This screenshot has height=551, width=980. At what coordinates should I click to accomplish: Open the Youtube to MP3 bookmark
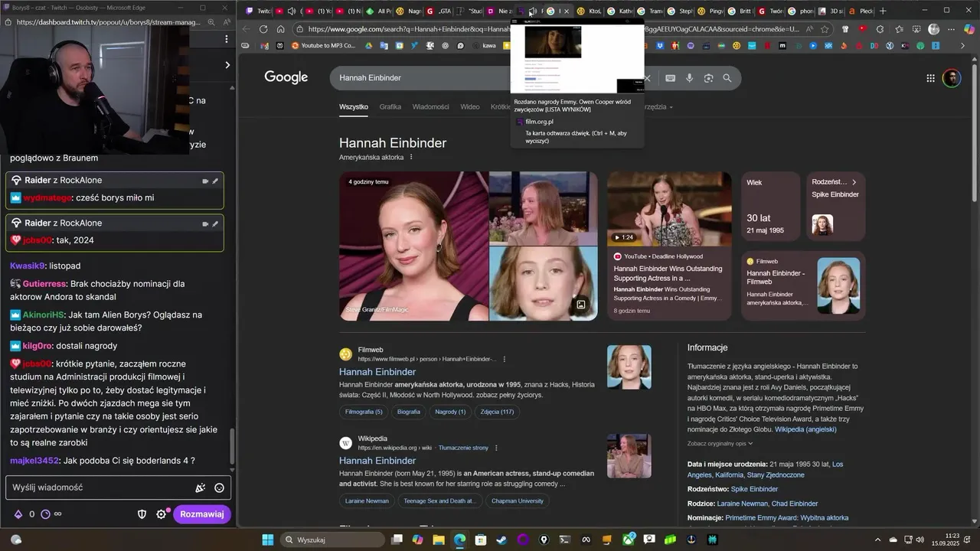(322, 46)
